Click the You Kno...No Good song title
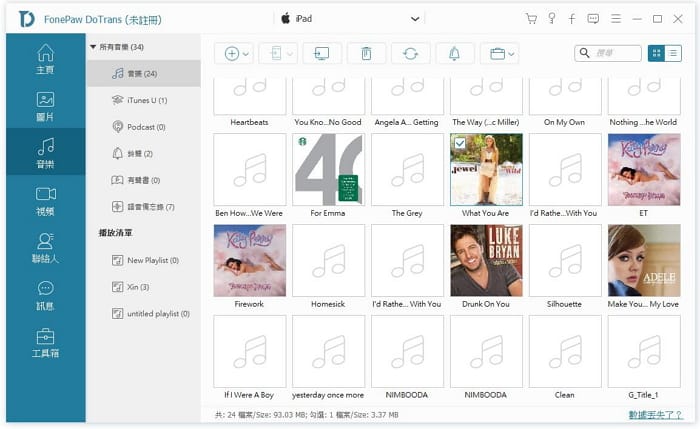This screenshot has width=700, height=429. click(x=328, y=122)
